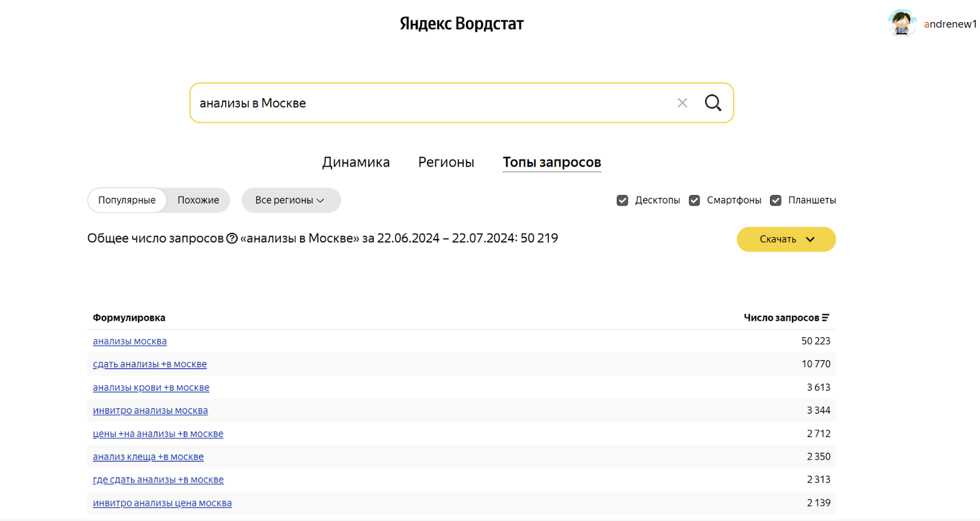Click the Формулировка column header

(129, 318)
